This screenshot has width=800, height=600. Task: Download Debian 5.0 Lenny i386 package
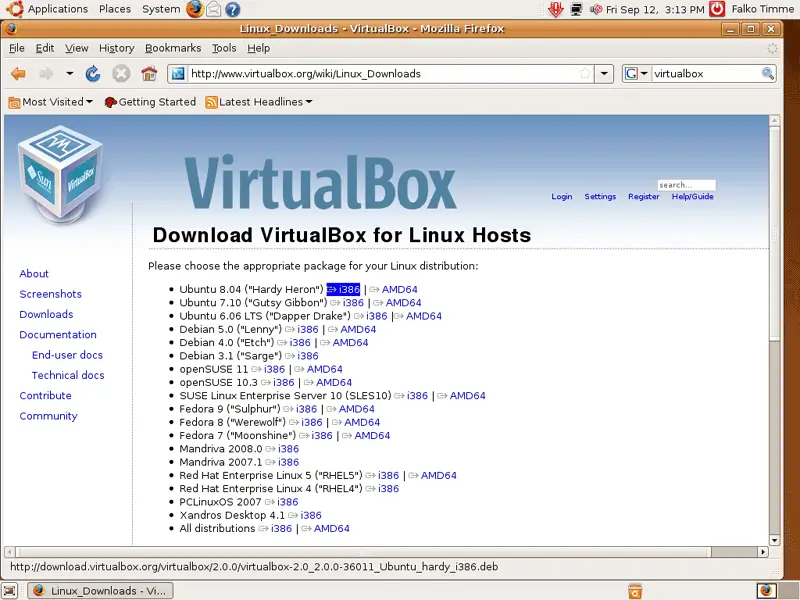coord(302,329)
